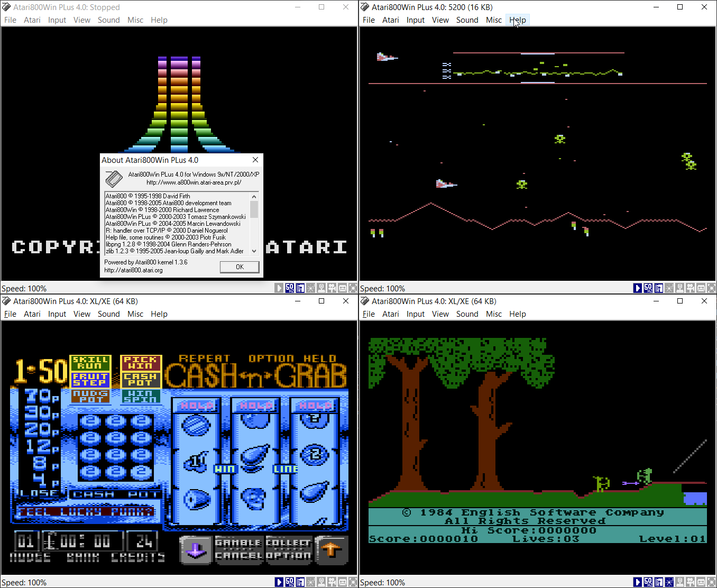717x588 pixels.
Task: Open the Input menu in the 5200 window
Action: click(416, 20)
